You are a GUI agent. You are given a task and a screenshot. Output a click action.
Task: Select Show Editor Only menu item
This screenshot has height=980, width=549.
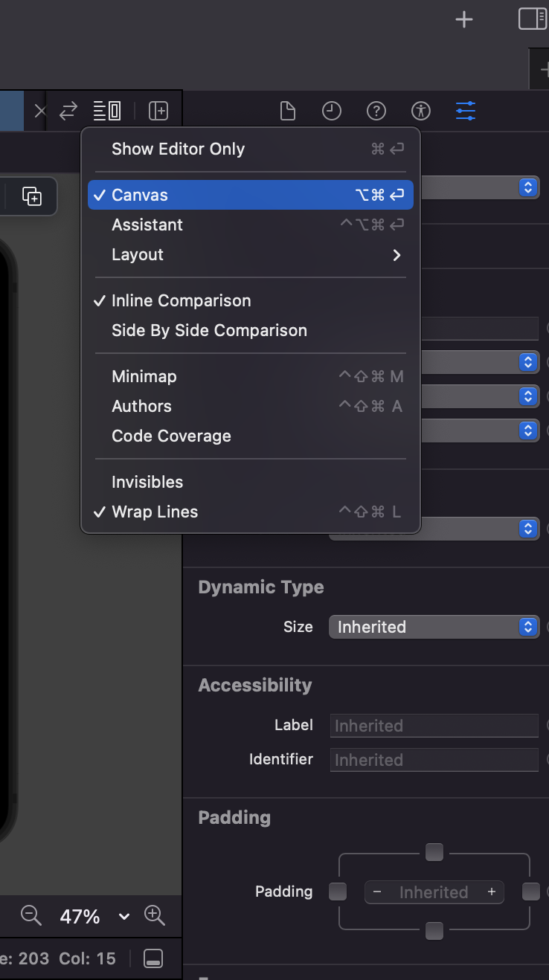(251, 149)
